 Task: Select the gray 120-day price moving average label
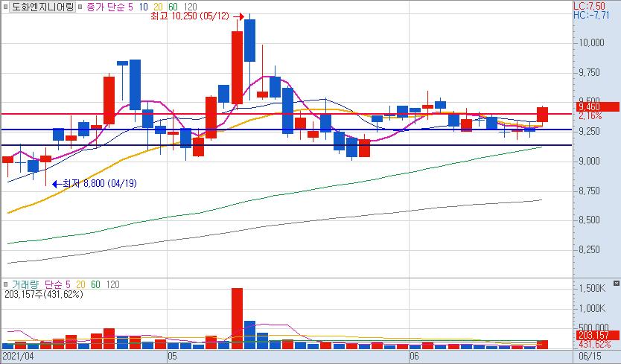pos(191,7)
